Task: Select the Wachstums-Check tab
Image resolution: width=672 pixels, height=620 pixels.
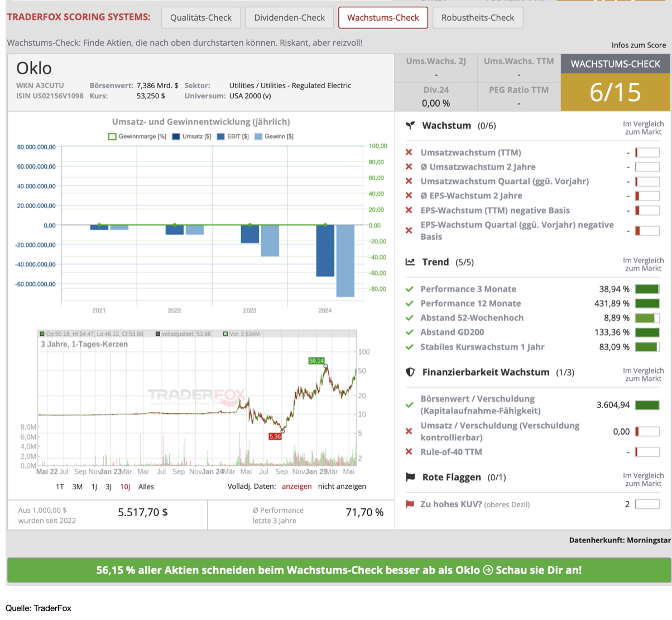Action: tap(383, 17)
